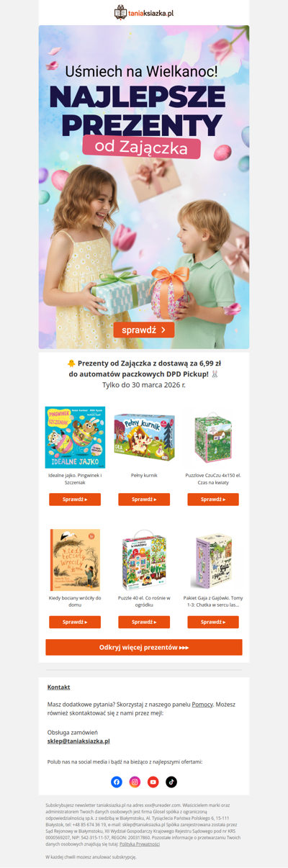Click 'Sprawdź' under Kiedy bociany wróciły
288x868 pixels.
click(75, 622)
